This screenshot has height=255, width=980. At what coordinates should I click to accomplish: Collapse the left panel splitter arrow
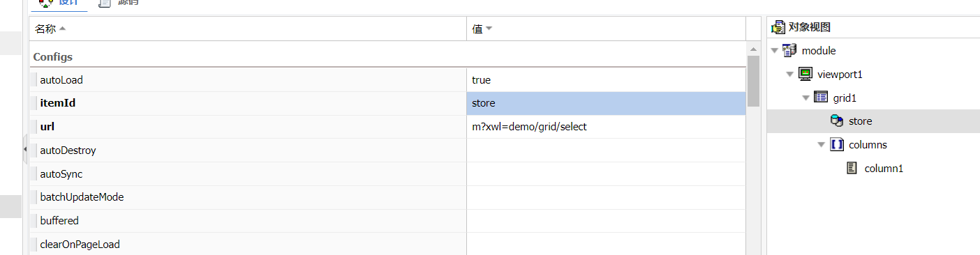pyautogui.click(x=26, y=149)
